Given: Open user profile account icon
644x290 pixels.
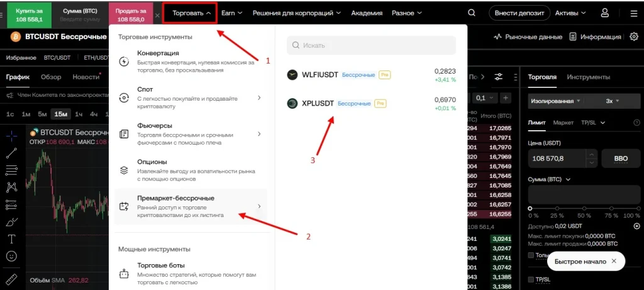Looking at the screenshot, I should point(604,13).
